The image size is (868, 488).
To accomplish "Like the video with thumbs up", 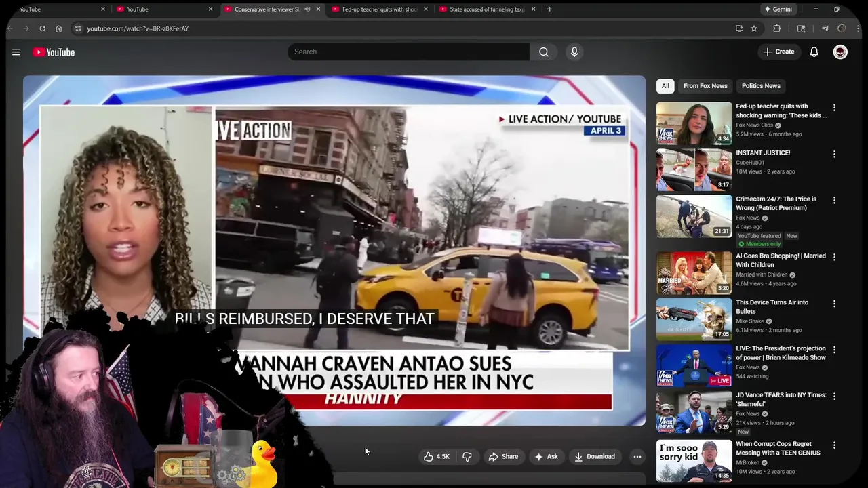I will click(x=428, y=457).
